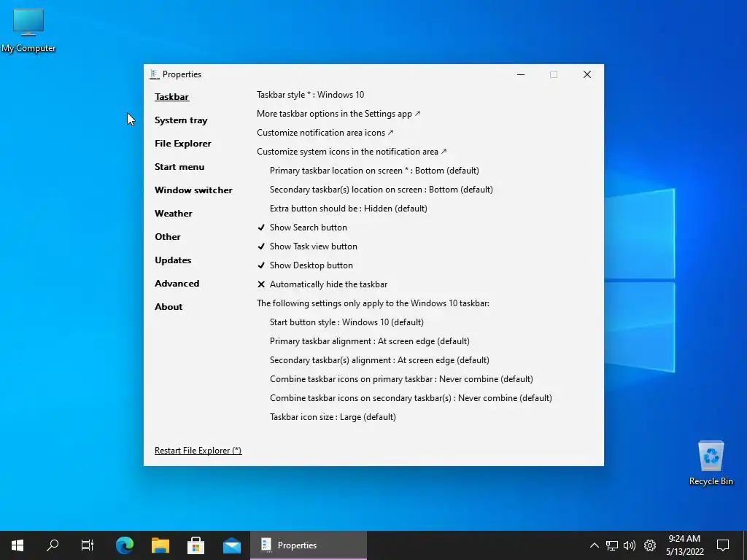Screen dimensions: 747x560
Task: Open the Other section
Action: click(x=168, y=237)
